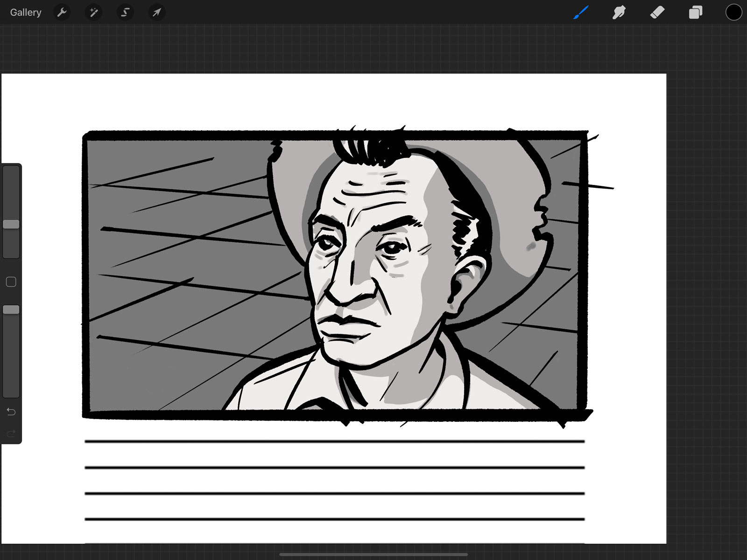The image size is (747, 560).
Task: Activate the Selection tool
Action: (x=125, y=13)
